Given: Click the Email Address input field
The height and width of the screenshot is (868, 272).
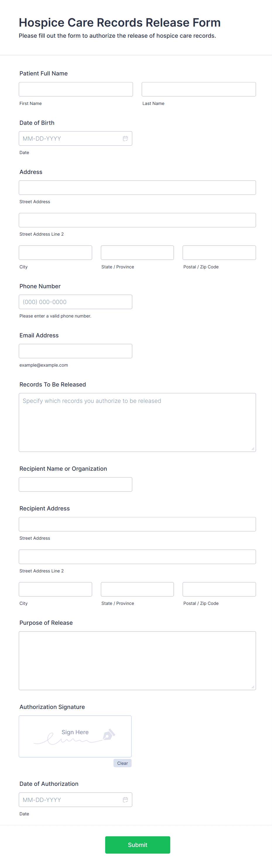Looking at the screenshot, I should (x=75, y=351).
